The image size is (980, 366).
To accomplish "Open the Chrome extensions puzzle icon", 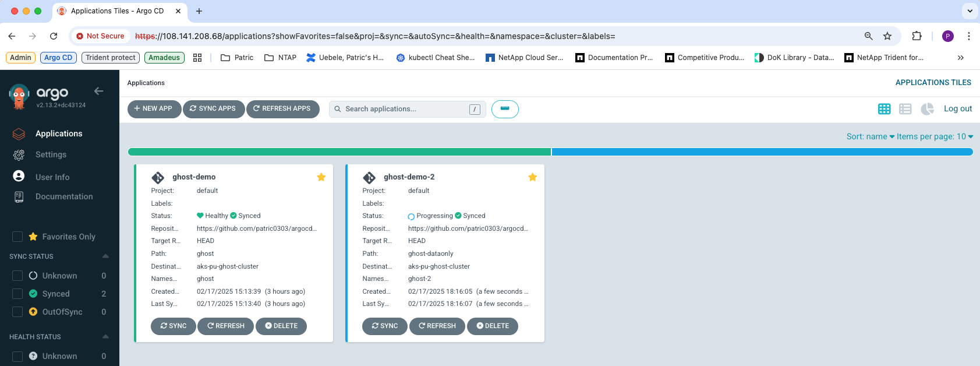I will (x=917, y=36).
